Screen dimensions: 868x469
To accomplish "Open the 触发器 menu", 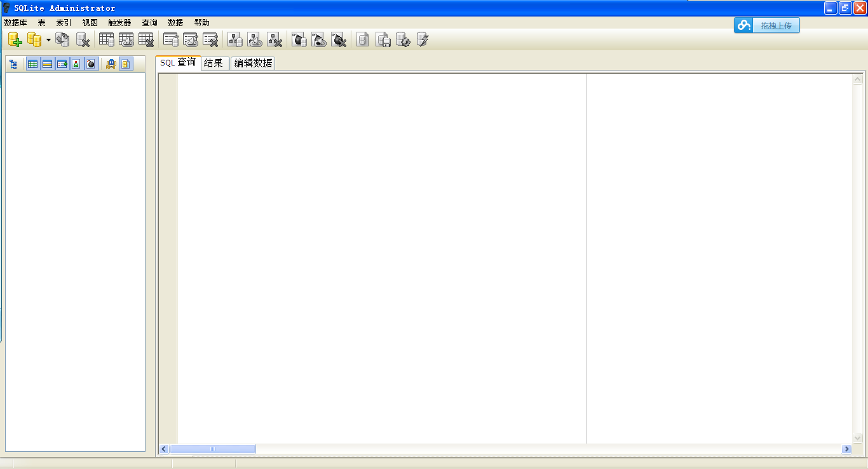I will click(119, 22).
